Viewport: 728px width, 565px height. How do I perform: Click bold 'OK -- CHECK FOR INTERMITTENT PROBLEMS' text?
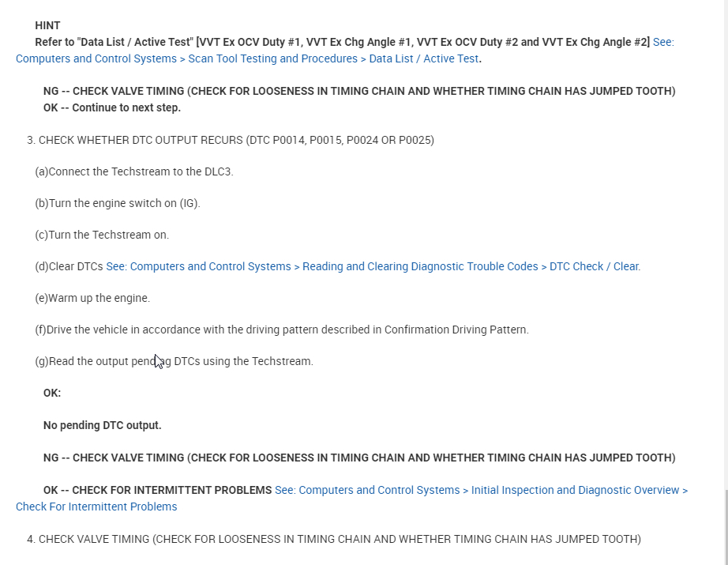tap(158, 490)
